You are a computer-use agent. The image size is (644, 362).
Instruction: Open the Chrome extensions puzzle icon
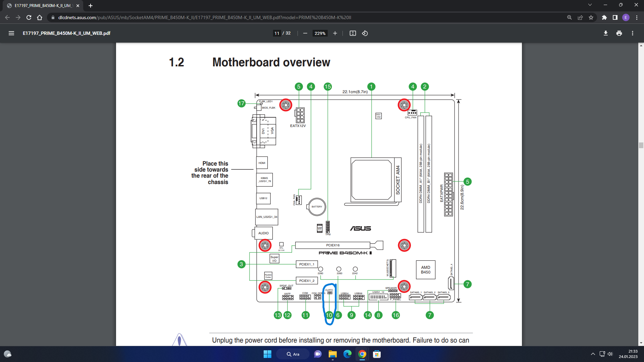(x=604, y=17)
